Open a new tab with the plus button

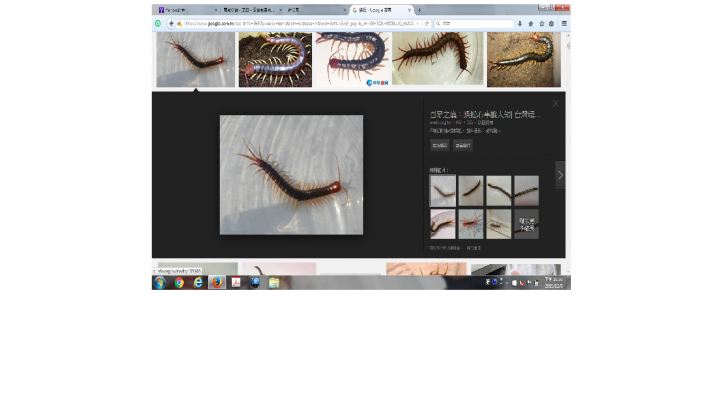tap(419, 10)
